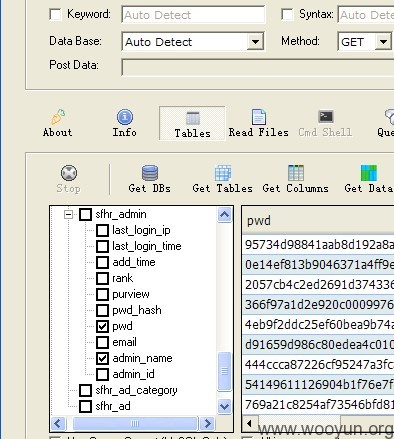394x439 pixels.
Task: Select the sfhr_ad_category tree label
Action: (x=136, y=390)
